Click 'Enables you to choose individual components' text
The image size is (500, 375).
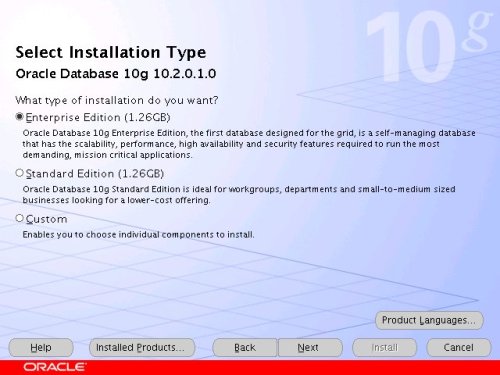coord(138,235)
